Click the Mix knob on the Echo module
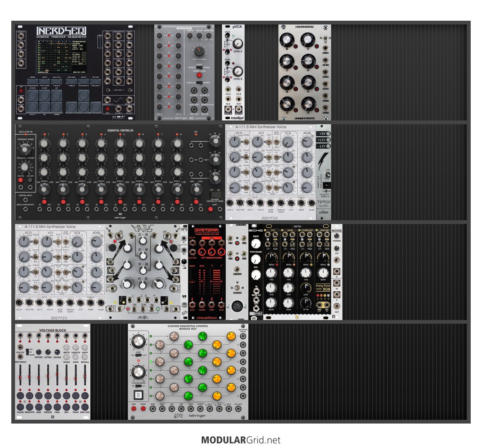 256,274
